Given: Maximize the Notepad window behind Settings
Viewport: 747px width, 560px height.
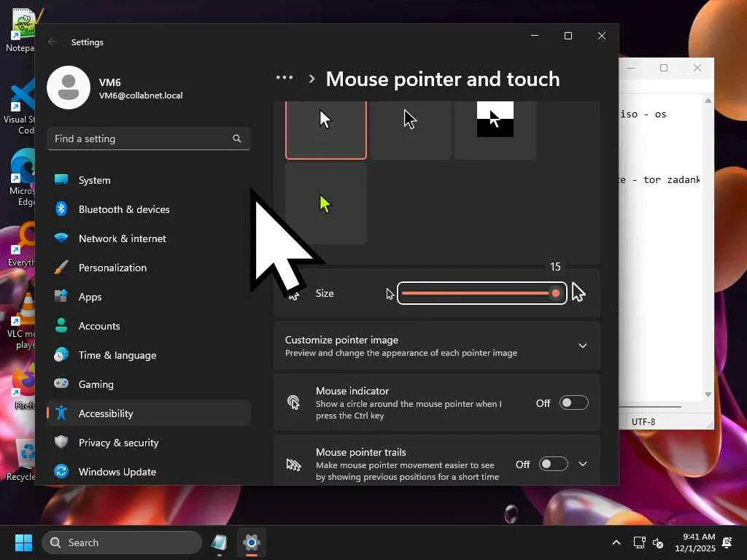Looking at the screenshot, I should (664, 68).
